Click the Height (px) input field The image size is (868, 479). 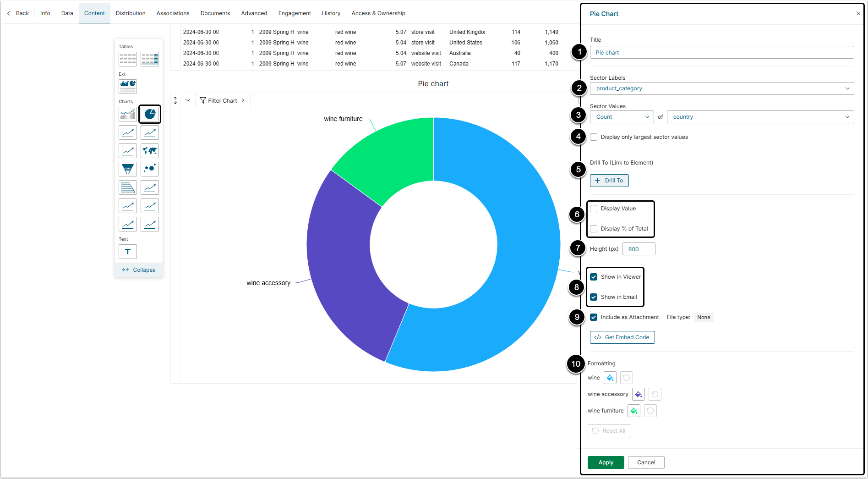(639, 249)
